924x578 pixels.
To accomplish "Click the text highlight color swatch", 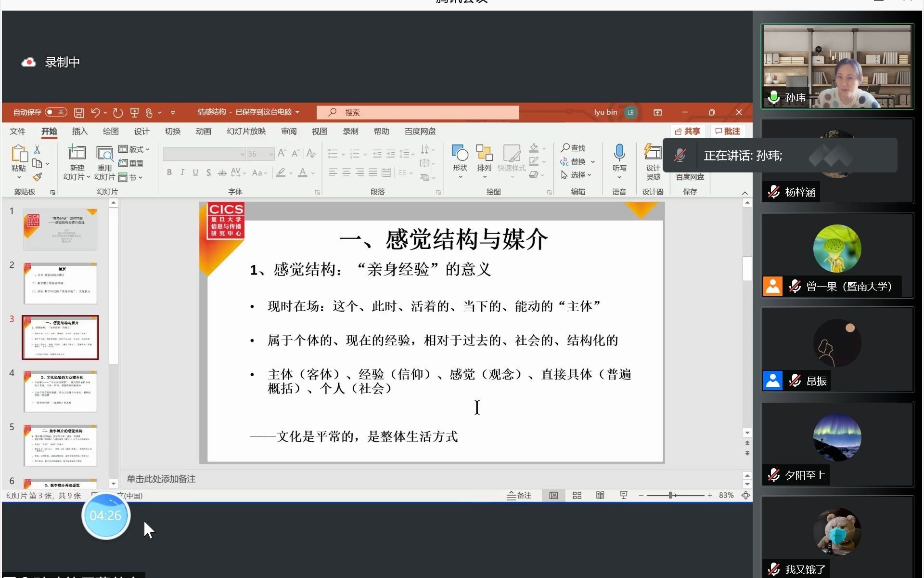I will 281,172.
